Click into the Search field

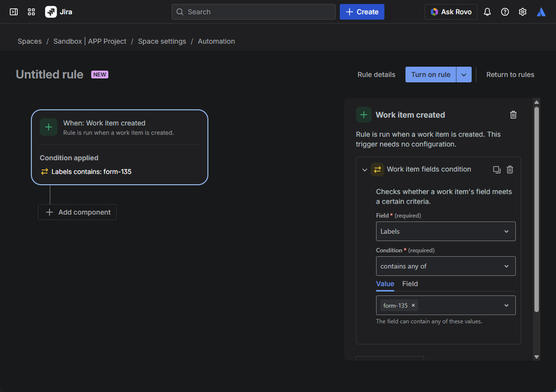tap(254, 12)
